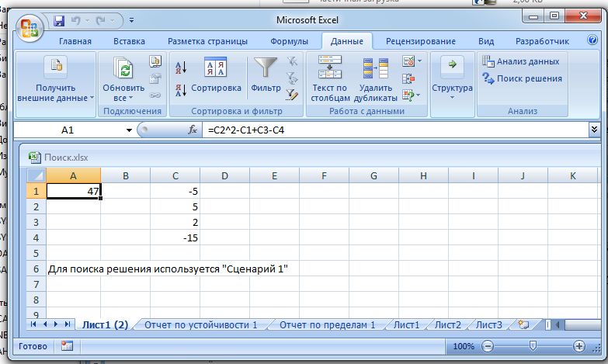Screen dimensions: 608x364
Task: Select cell C2 with value 5
Action: coord(175,206)
